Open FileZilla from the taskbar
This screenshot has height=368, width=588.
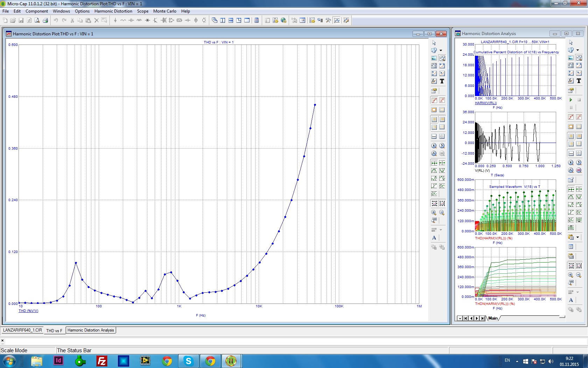coord(102,361)
